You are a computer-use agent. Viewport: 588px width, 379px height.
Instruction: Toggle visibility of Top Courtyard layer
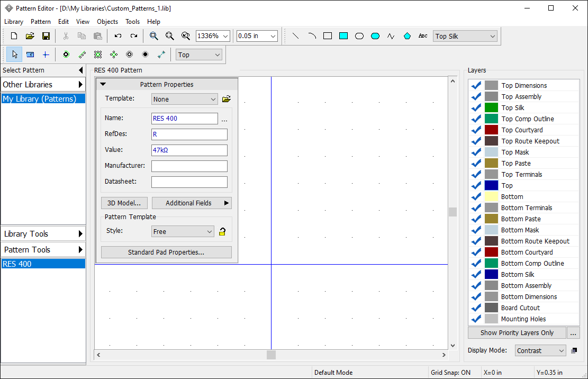[476, 130]
